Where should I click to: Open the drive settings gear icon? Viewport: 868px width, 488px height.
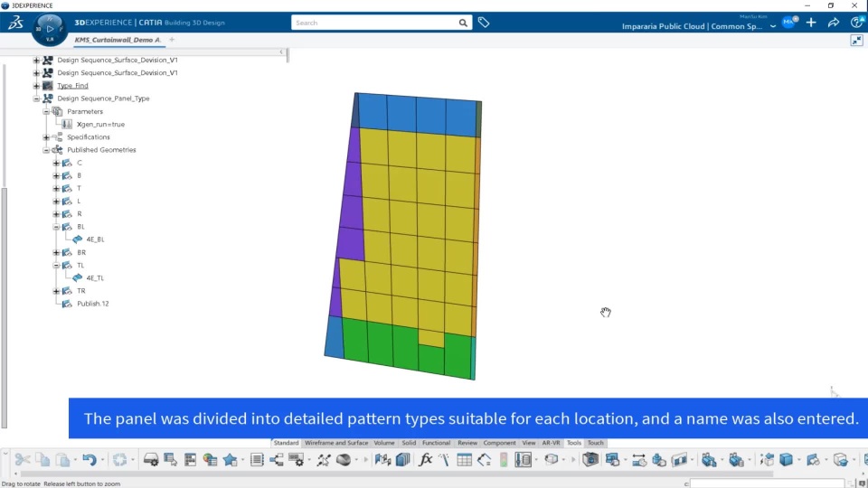pos(151,459)
